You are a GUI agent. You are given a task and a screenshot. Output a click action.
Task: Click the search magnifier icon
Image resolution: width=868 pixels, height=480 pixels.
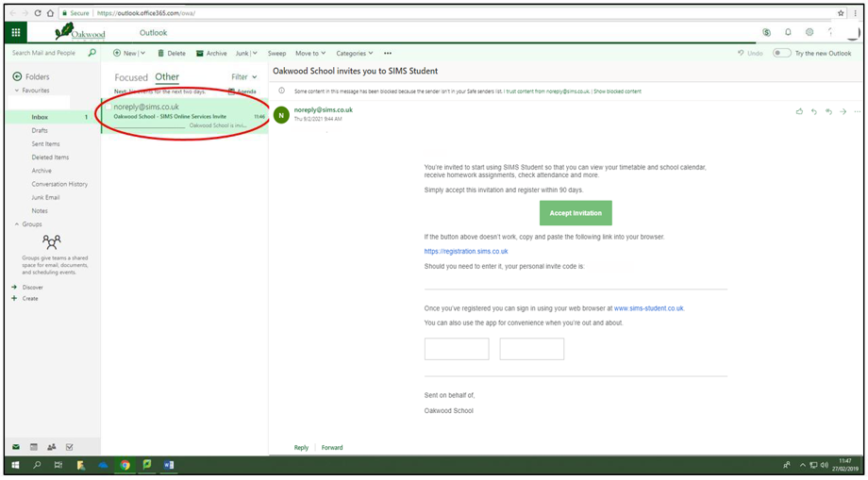[92, 53]
